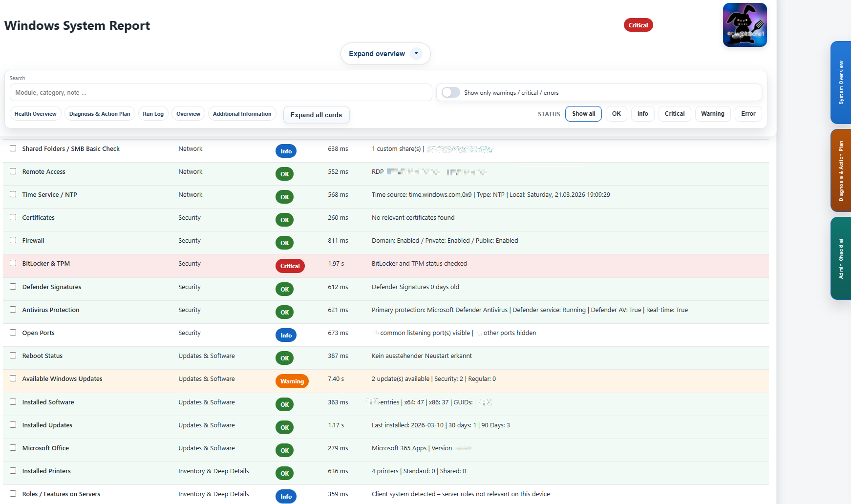Viewport: 851px width, 504px height.
Task: Click the rabbit logo avatar image
Action: (745, 25)
